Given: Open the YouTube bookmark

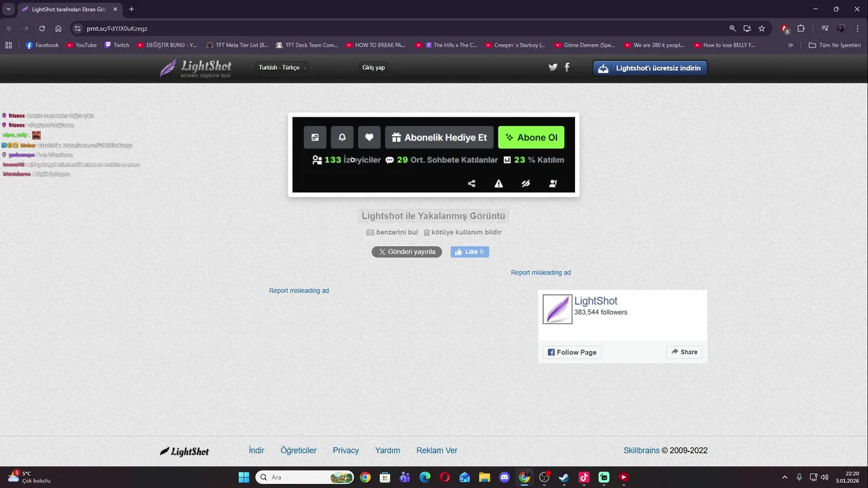Looking at the screenshot, I should pyautogui.click(x=81, y=45).
